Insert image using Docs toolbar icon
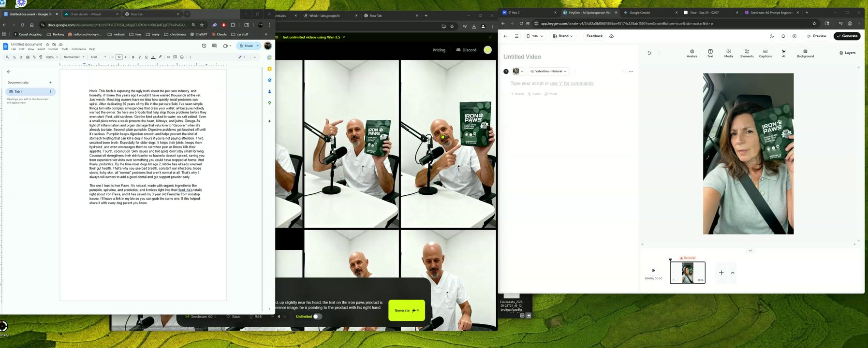868x348 pixels. coord(182,57)
